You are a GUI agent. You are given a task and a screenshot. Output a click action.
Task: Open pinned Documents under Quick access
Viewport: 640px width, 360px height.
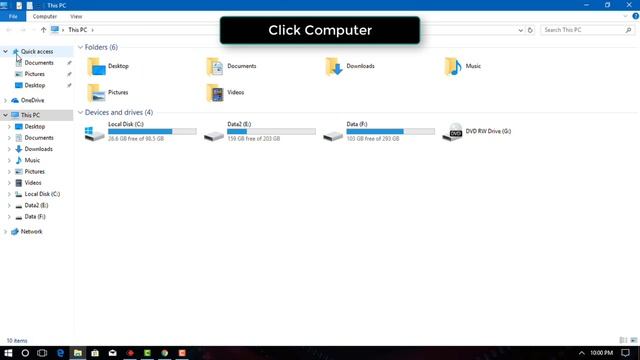point(39,63)
